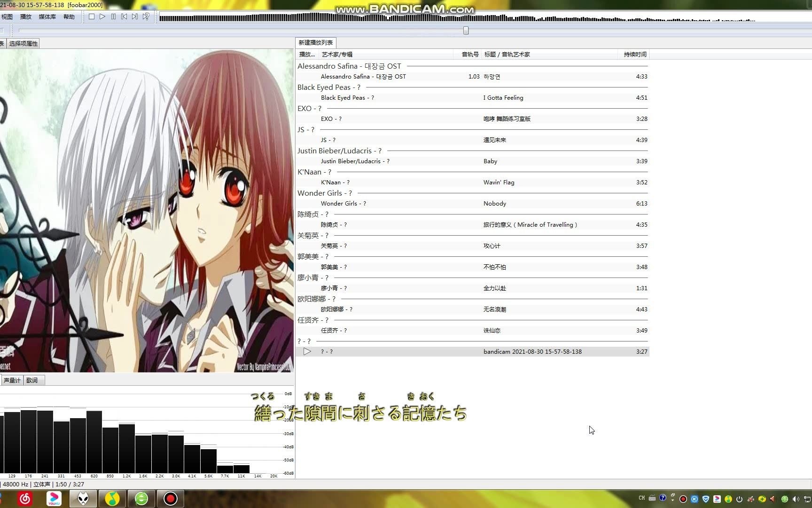
Task: Select the 新建播放列表 playlist tab
Action: tap(316, 42)
